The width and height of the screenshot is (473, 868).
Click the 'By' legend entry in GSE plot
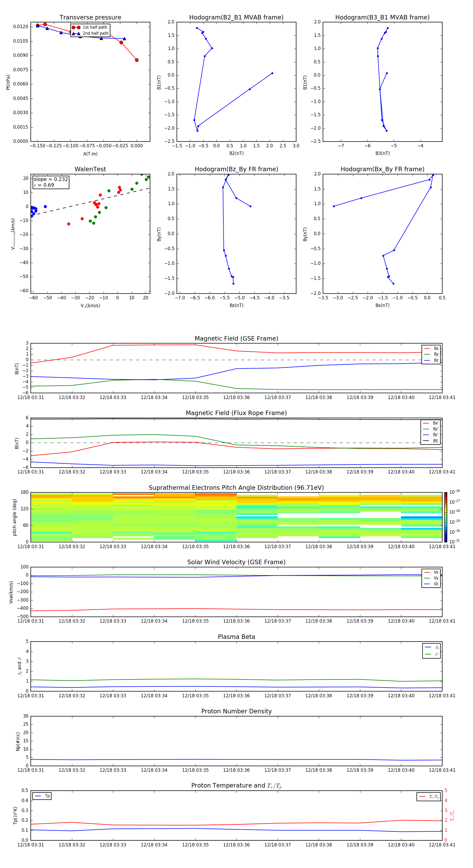point(431,354)
